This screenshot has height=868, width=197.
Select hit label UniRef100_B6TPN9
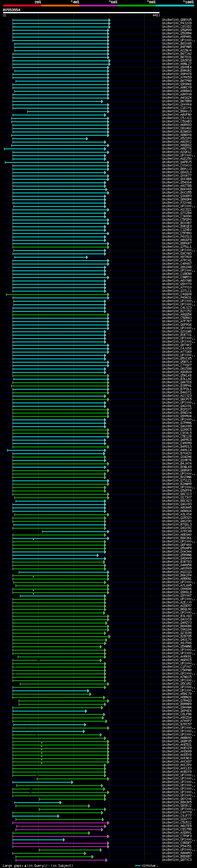177,81
